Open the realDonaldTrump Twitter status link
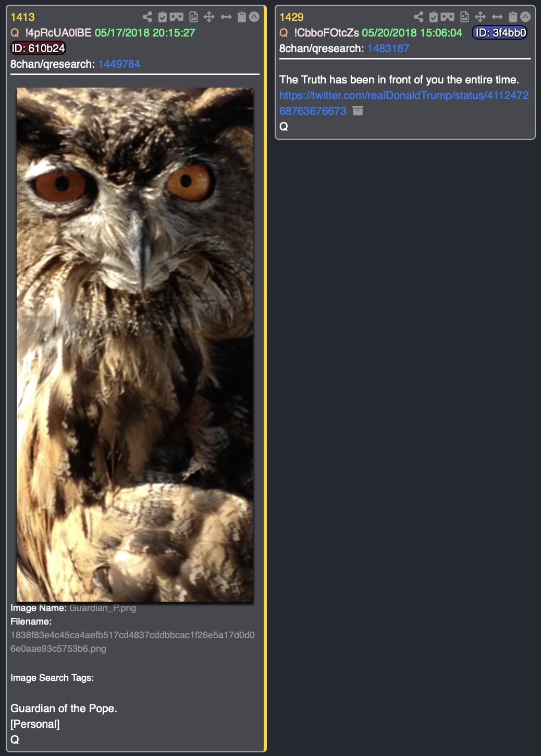Image resolution: width=541 pixels, height=756 pixels. pyautogui.click(x=404, y=103)
